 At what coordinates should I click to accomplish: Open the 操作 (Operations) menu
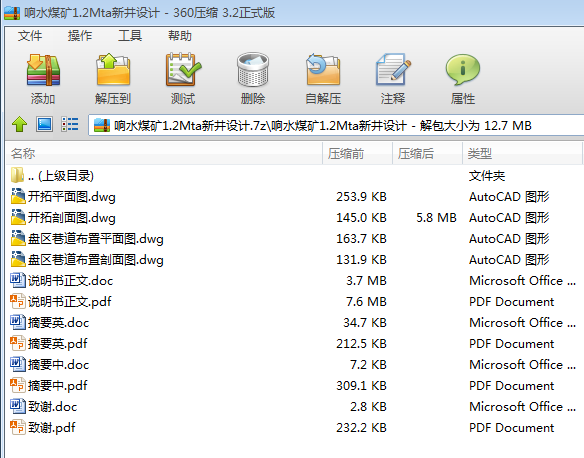(80, 36)
